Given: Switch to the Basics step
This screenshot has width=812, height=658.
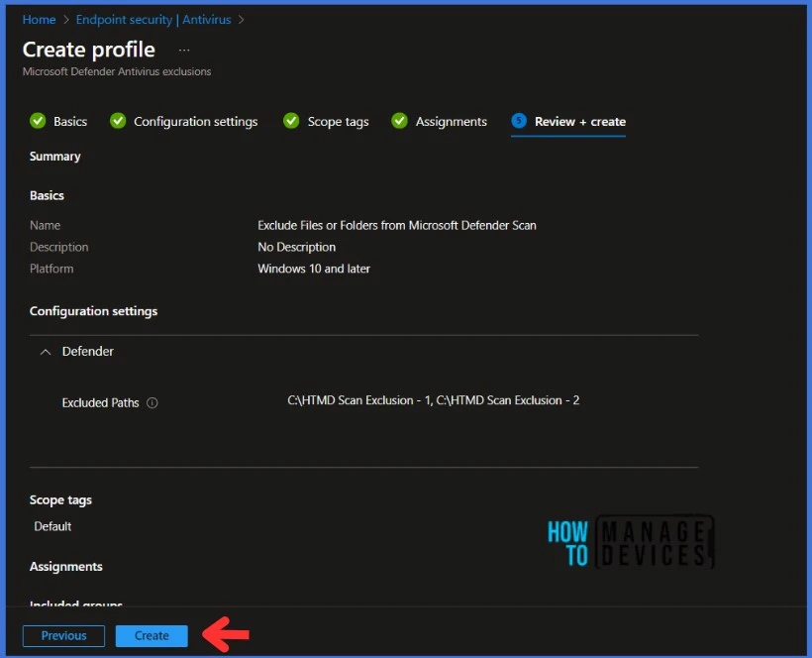Looking at the screenshot, I should 70,122.
